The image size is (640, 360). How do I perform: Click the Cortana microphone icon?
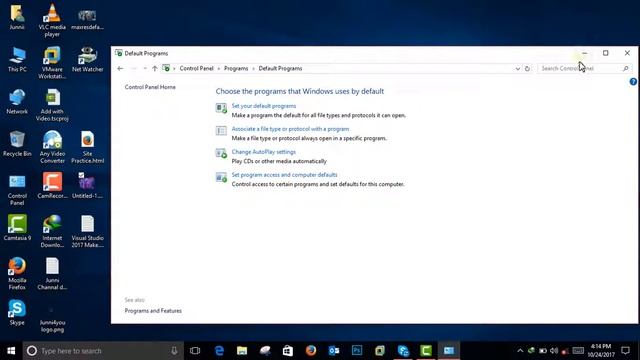pos(174,351)
